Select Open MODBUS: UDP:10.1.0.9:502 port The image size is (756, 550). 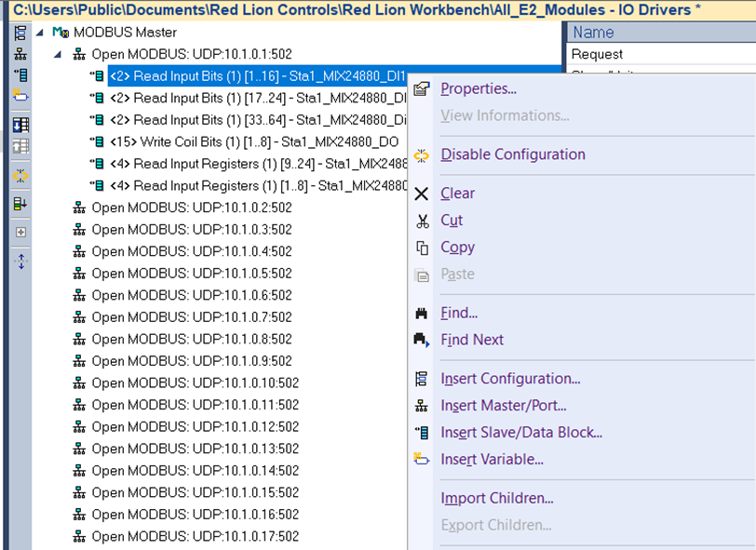coord(192,361)
